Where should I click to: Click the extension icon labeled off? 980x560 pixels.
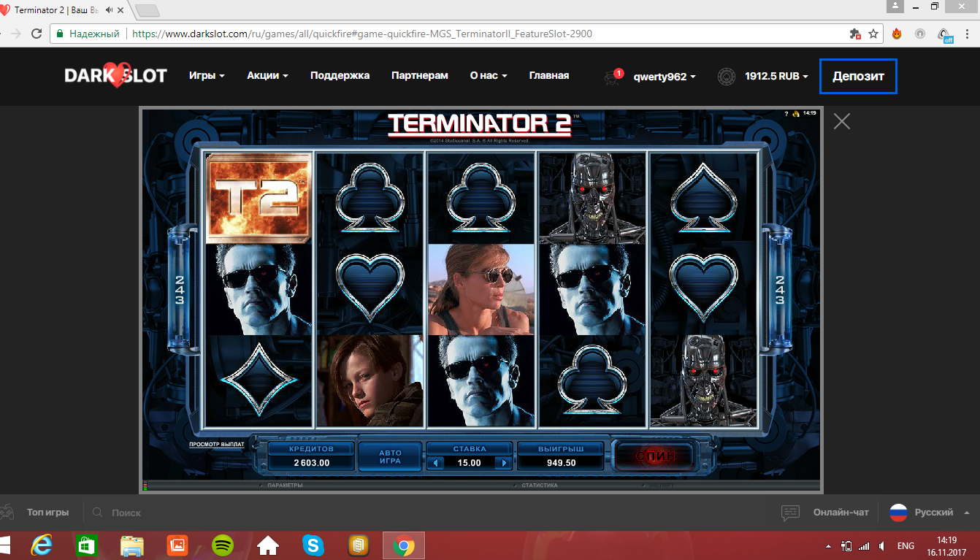pyautogui.click(x=946, y=34)
